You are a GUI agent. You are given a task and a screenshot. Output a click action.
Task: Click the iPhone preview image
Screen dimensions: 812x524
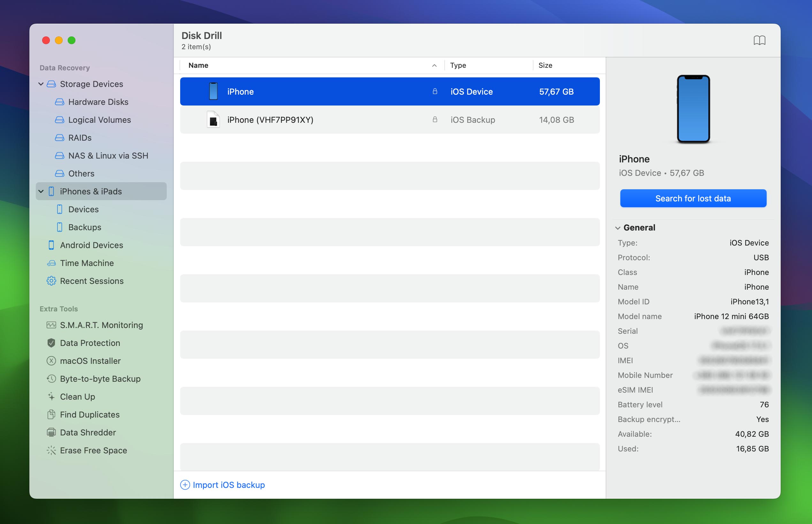pyautogui.click(x=693, y=109)
